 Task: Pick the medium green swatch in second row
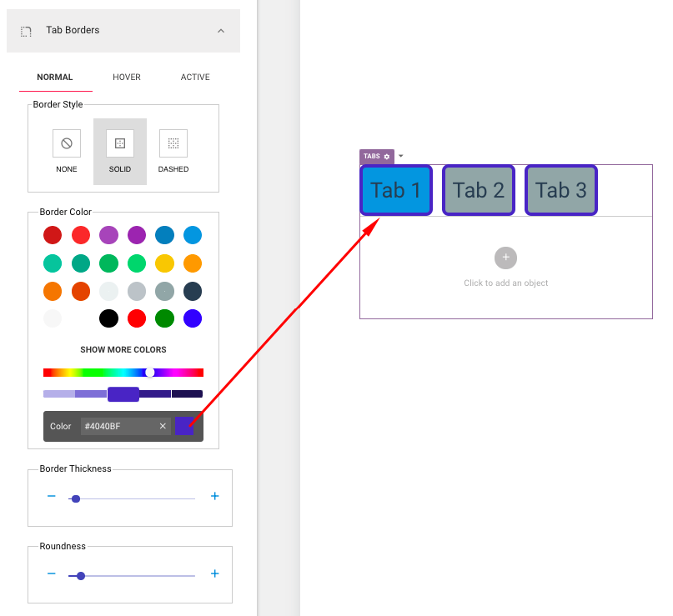click(108, 263)
